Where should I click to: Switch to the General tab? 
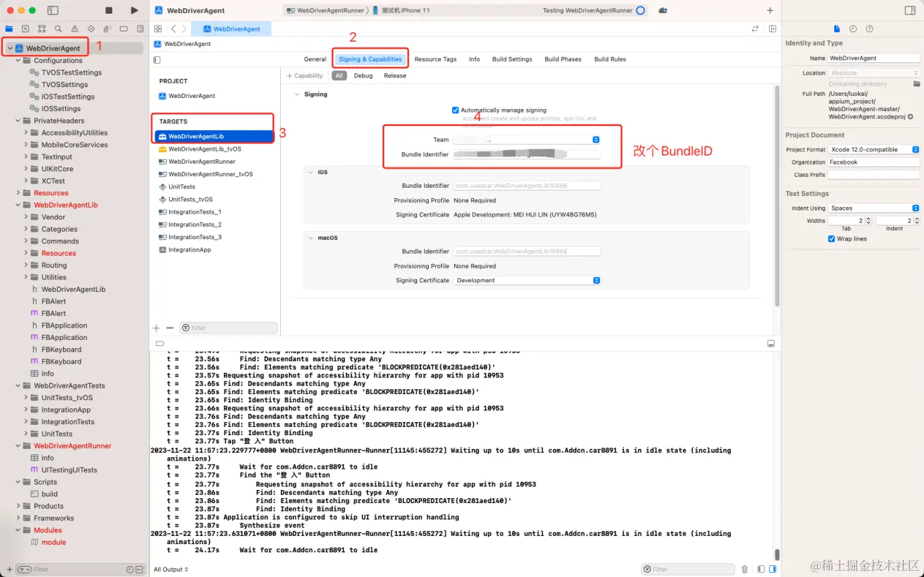tap(315, 60)
